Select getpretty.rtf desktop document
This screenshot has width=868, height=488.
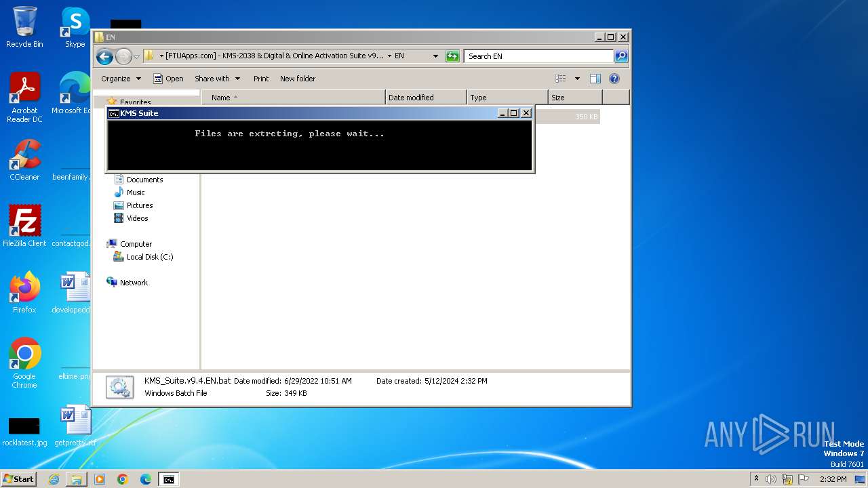coord(75,426)
